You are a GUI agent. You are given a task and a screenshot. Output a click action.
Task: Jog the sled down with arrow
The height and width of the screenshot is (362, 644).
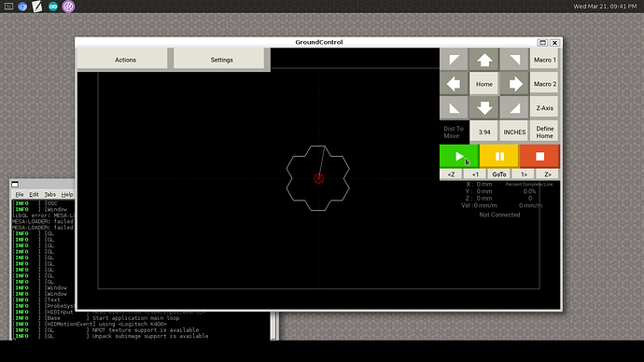(x=484, y=108)
